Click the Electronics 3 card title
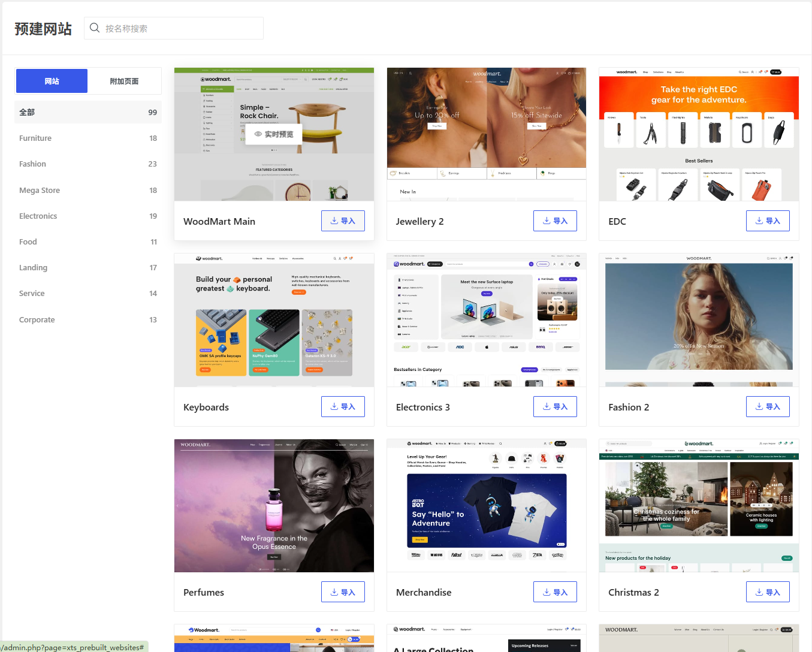This screenshot has width=812, height=652. coord(423,407)
